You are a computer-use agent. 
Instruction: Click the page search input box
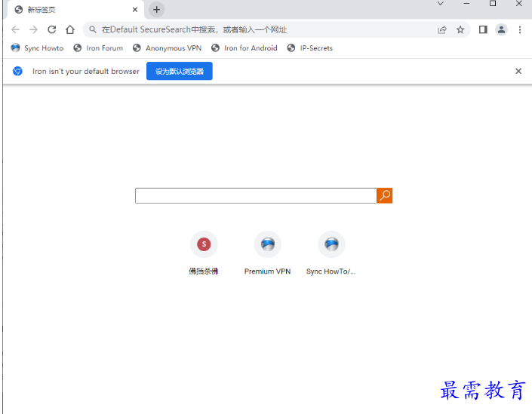[256, 195]
